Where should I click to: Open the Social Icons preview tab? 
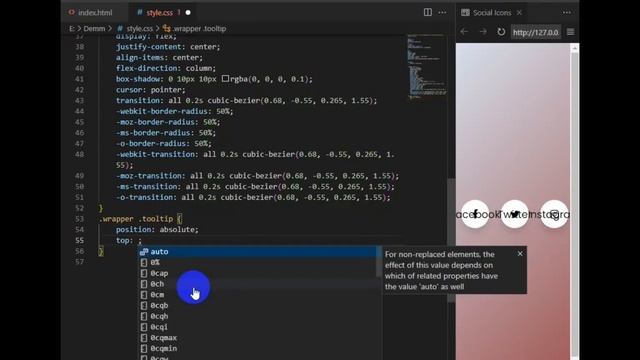491,13
